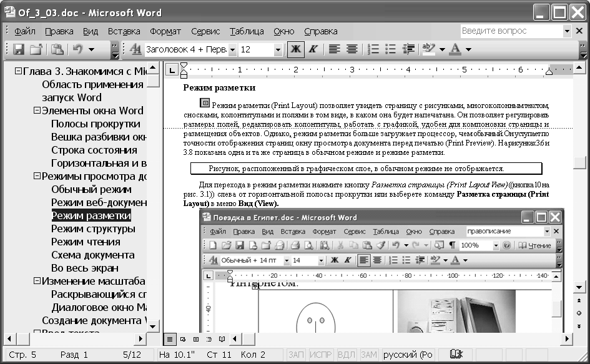This screenshot has height=364, width=590.
Task: Switch to Reading Layout view button
Action: (x=222, y=339)
